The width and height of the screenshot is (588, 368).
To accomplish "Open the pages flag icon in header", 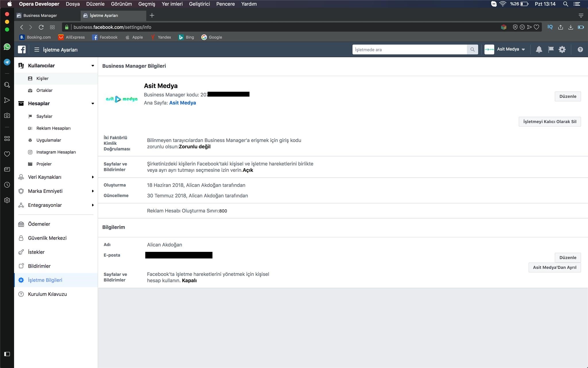I will coord(551,49).
